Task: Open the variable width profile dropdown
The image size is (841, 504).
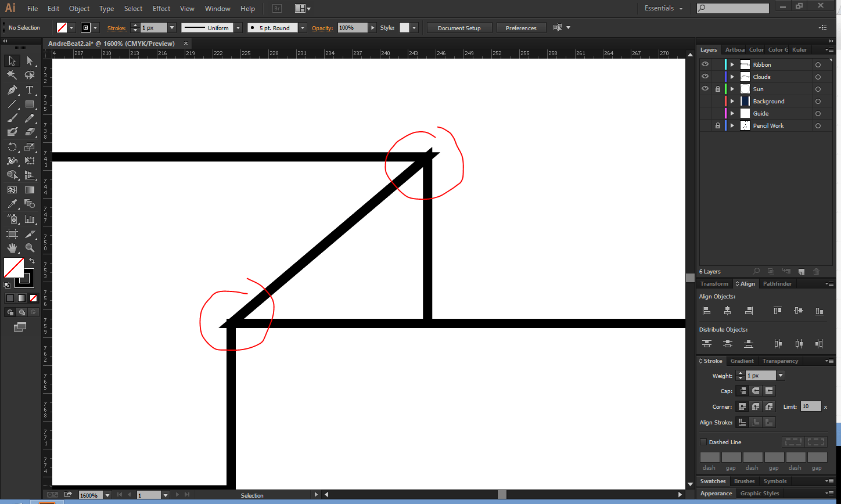Action: point(237,27)
